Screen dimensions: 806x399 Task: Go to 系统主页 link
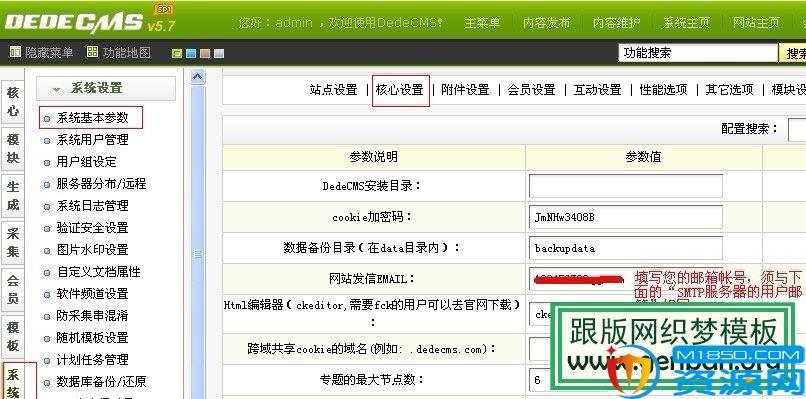point(686,23)
